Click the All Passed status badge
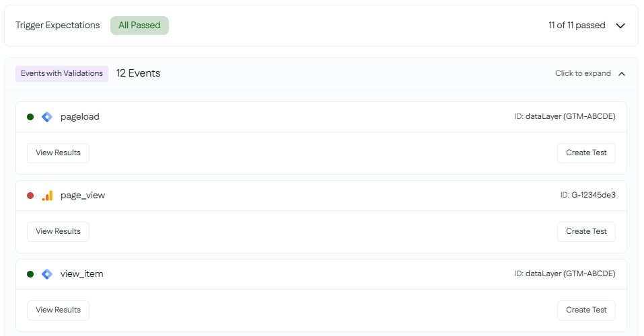 140,26
